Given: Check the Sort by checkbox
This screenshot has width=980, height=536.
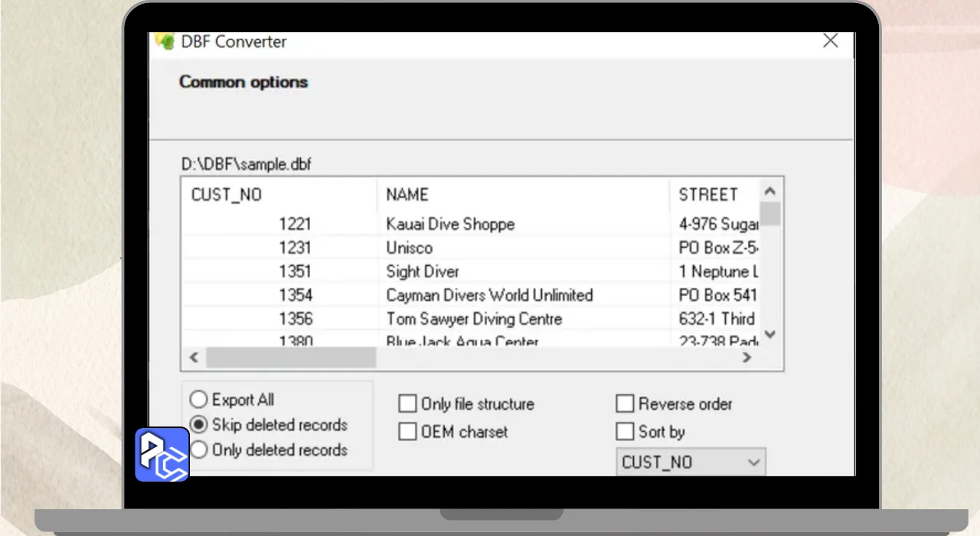Looking at the screenshot, I should 626,432.
